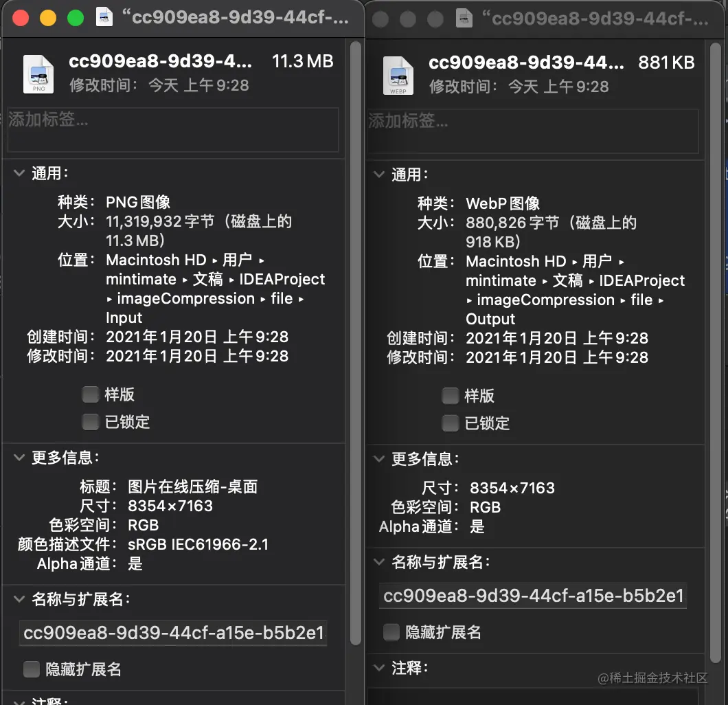Enable the 样版 checkbox in the PNG info window

pyautogui.click(x=90, y=394)
